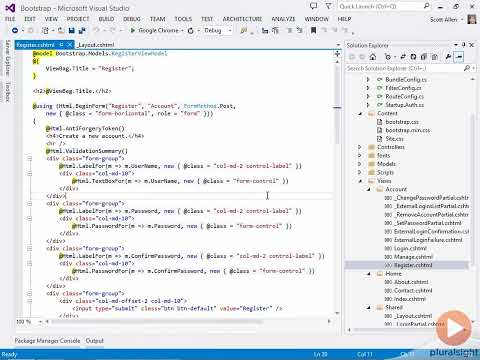Click the Show All Files icon
Viewport: 480px width, 360px height.
click(x=434, y=57)
